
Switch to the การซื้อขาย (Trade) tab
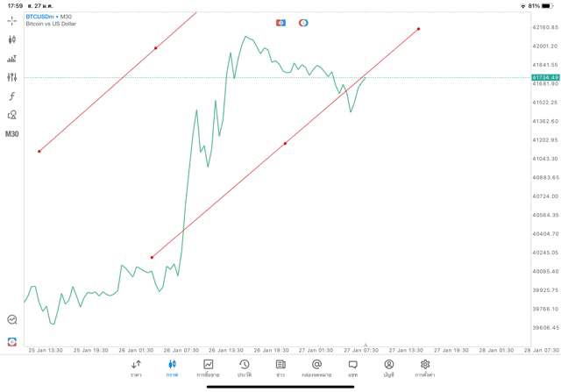208,367
